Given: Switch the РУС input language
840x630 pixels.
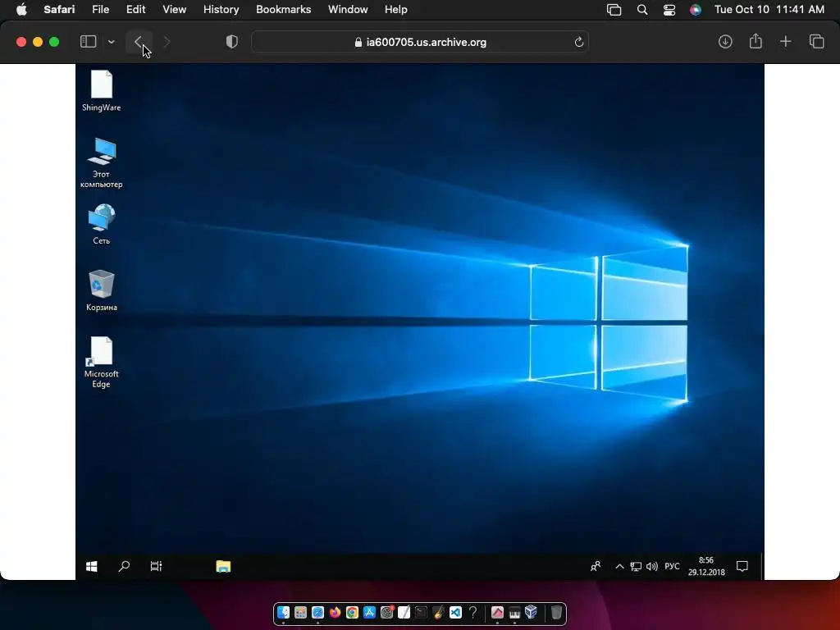Looking at the screenshot, I should pos(672,566).
